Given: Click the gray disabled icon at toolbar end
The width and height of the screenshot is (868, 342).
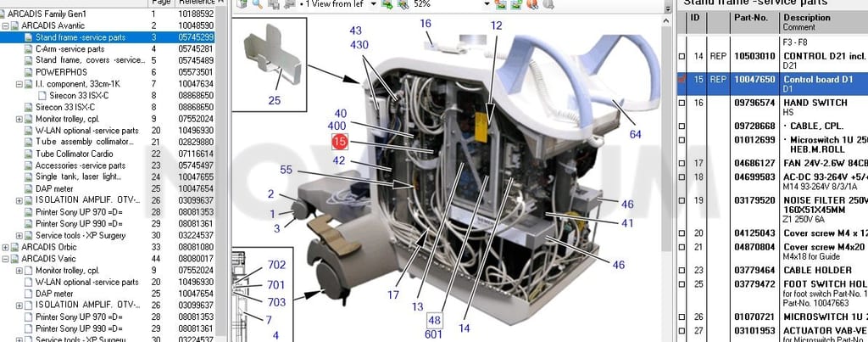Looking at the screenshot, I should pos(548,4).
